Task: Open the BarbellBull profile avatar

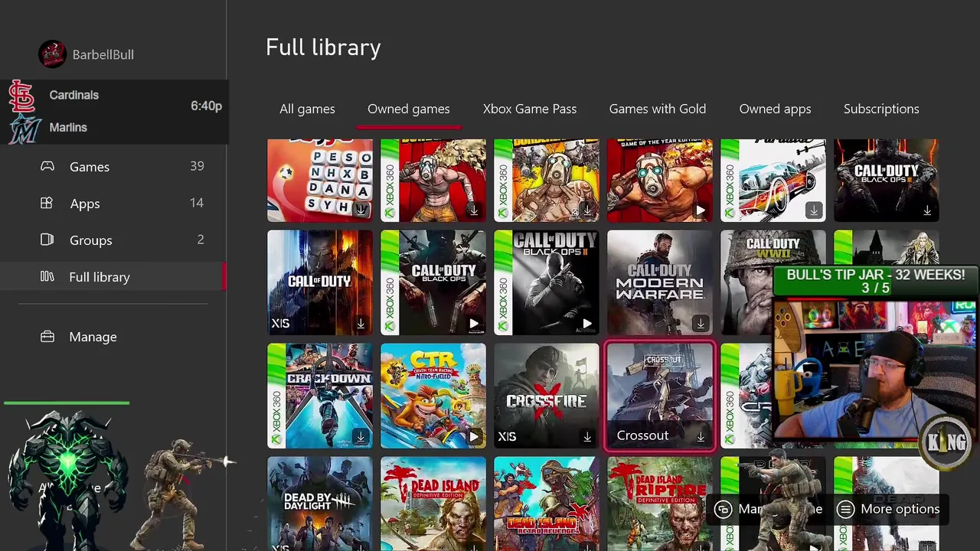Action: [52, 54]
